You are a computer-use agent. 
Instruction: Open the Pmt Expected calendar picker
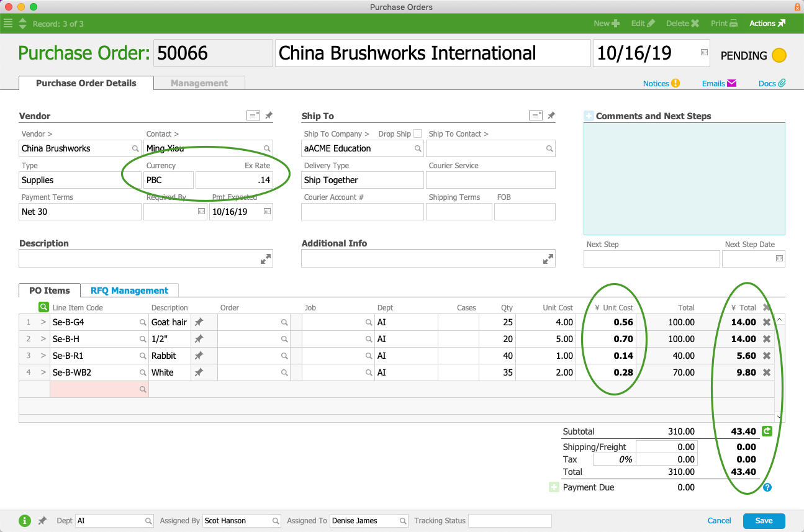267,212
